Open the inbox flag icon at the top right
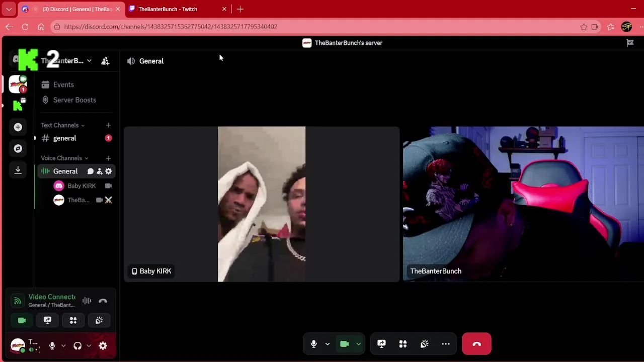This screenshot has width=644, height=362. click(x=630, y=43)
